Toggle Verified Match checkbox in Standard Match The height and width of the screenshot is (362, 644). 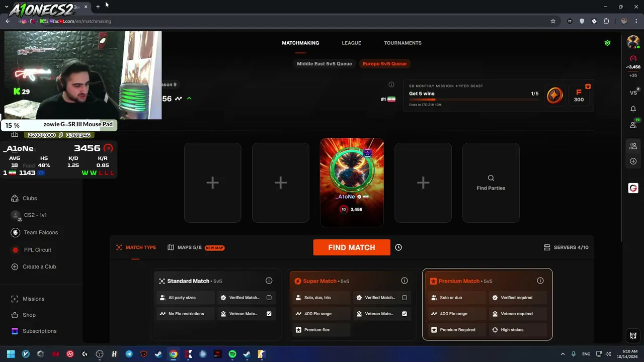[x=269, y=298]
